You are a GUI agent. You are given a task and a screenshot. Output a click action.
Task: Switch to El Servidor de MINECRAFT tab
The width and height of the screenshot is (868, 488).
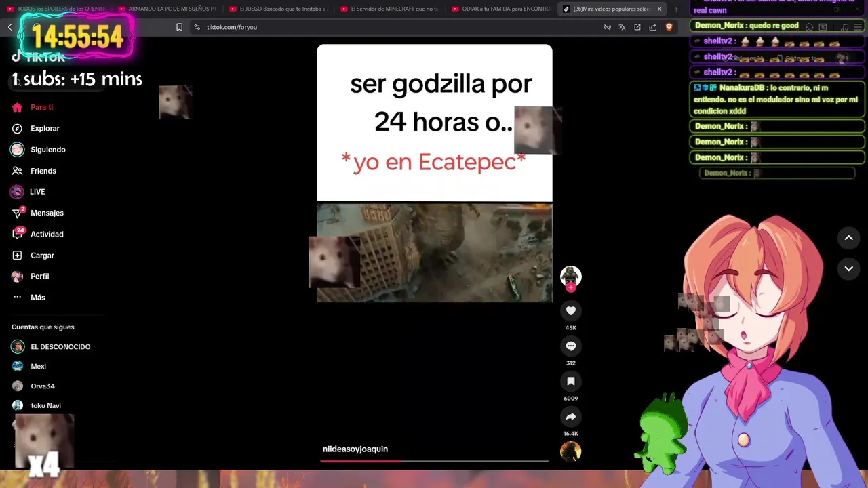pyautogui.click(x=389, y=9)
